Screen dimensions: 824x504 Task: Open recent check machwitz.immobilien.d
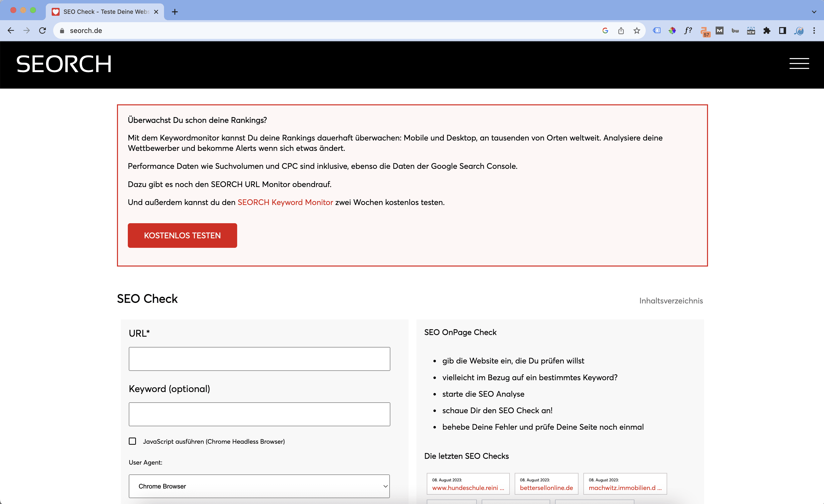pos(625,488)
